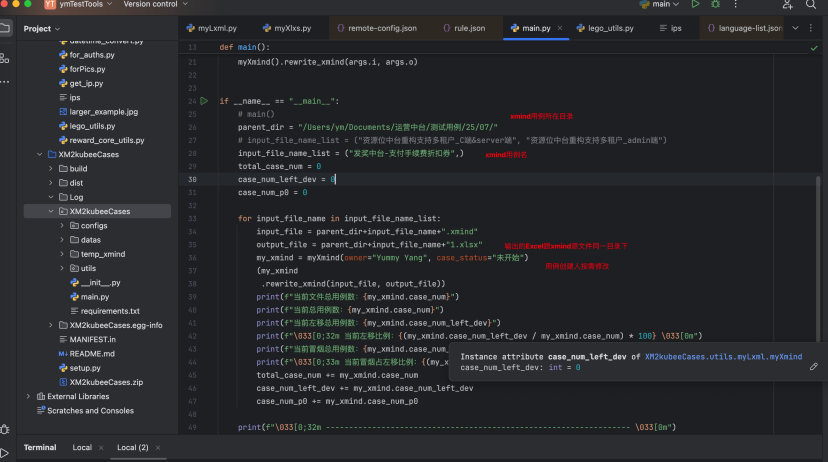The height and width of the screenshot is (462, 828).
Task: Click the run gutter arrow at line 24
Action: pos(204,101)
